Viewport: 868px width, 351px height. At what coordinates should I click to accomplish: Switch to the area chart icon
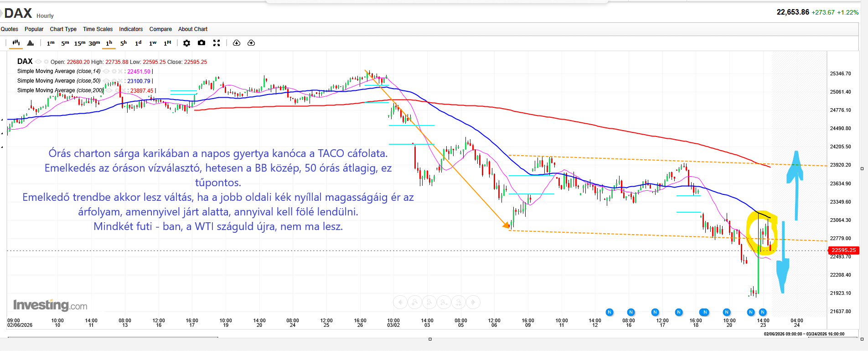(x=31, y=43)
